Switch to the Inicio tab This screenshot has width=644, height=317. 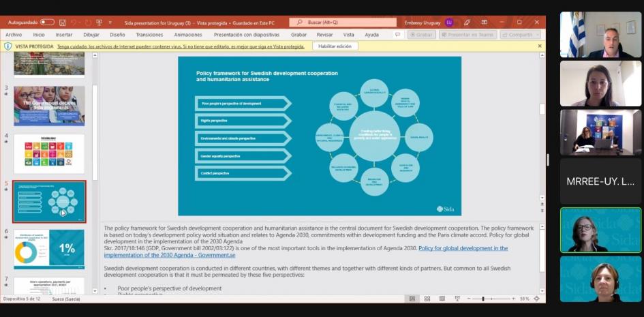coord(39,35)
